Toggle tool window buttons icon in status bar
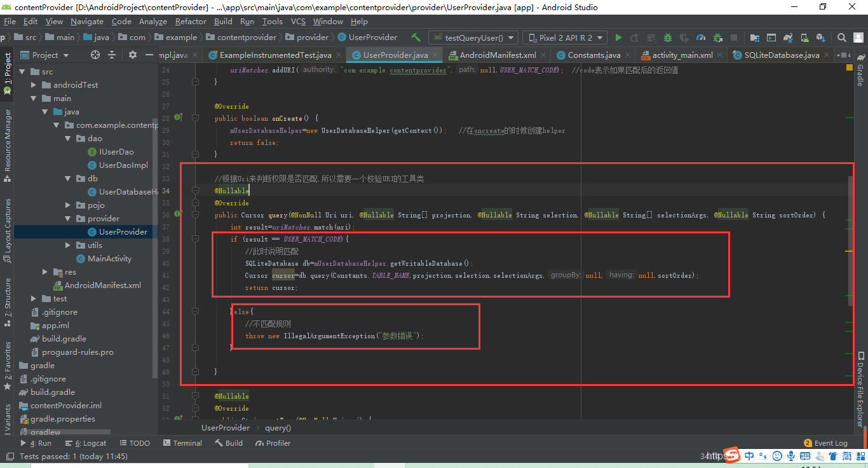868x468 pixels. tap(9, 456)
